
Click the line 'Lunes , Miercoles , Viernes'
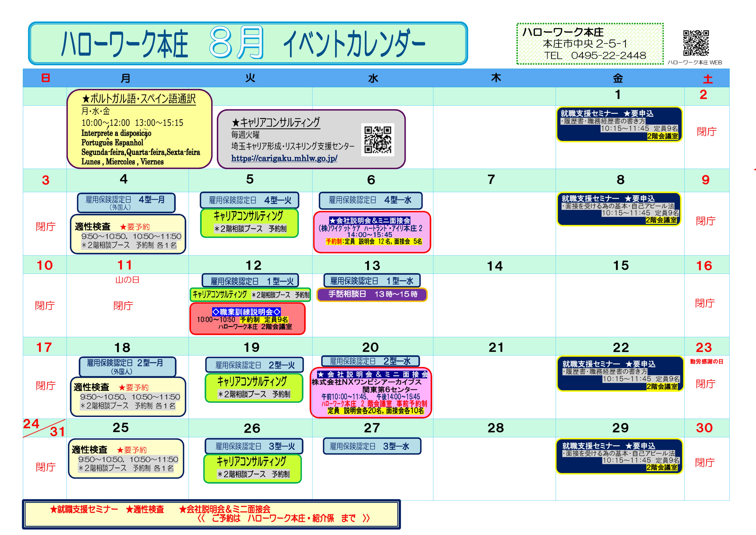(x=123, y=162)
